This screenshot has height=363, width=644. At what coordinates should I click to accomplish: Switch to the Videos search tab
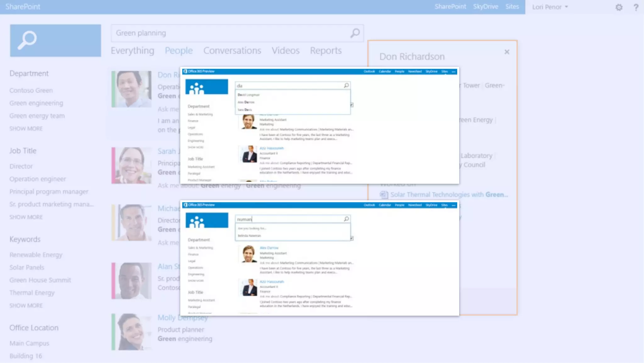click(286, 51)
